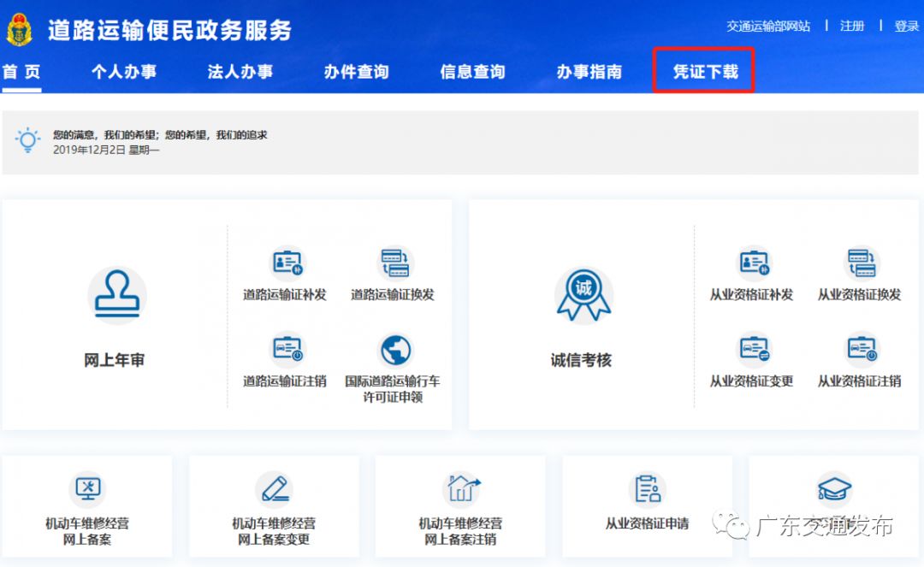Viewport: 924px width, 567px height.
Task: Open 机动车维修经营网上备案 computer icon
Action: pos(86,488)
